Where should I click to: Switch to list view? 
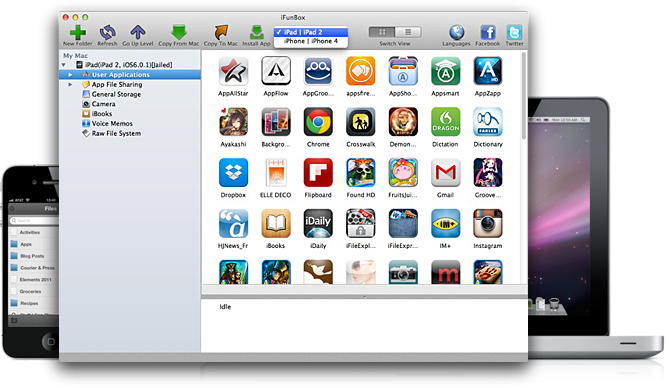[x=408, y=32]
